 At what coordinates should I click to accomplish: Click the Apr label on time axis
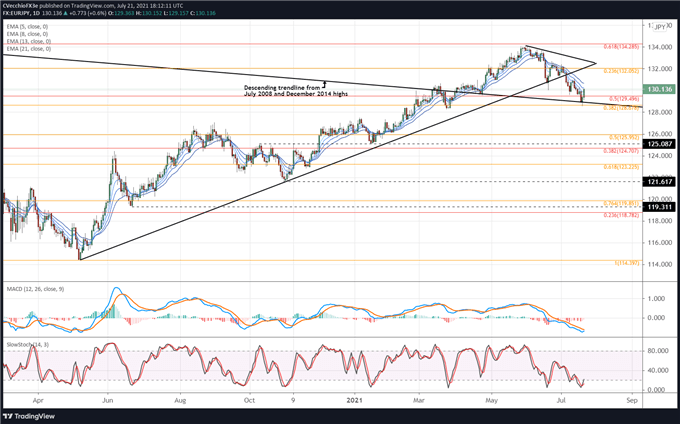pos(39,400)
